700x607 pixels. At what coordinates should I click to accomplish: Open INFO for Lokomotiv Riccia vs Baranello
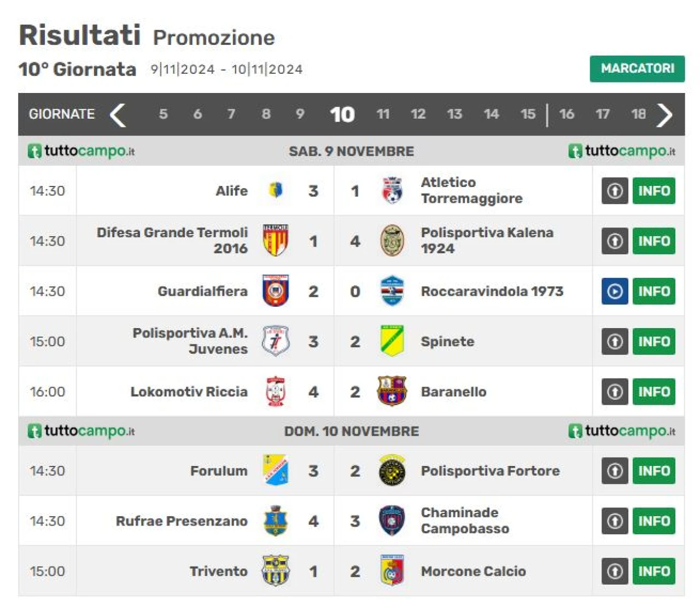(x=654, y=392)
